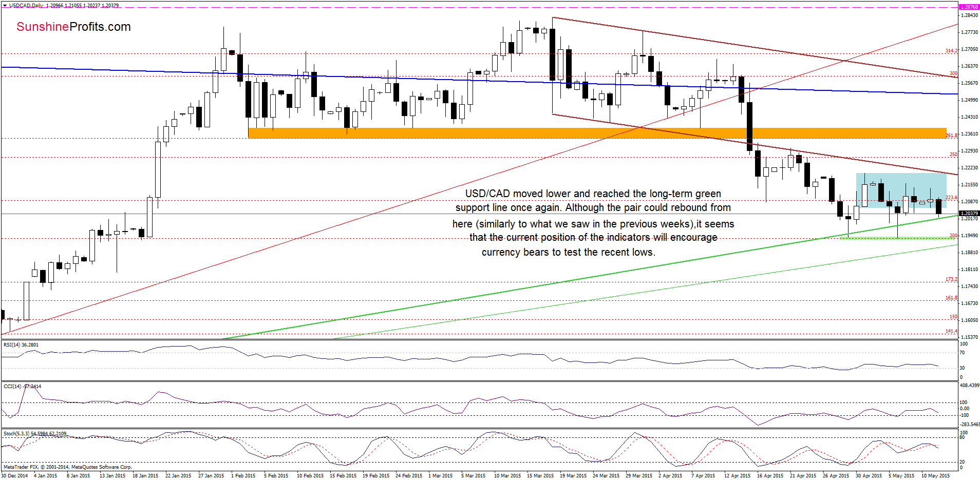This screenshot has width=980, height=480.
Task: Click the annotation line starting 'USD/CAD moved lower'
Action: [593, 194]
